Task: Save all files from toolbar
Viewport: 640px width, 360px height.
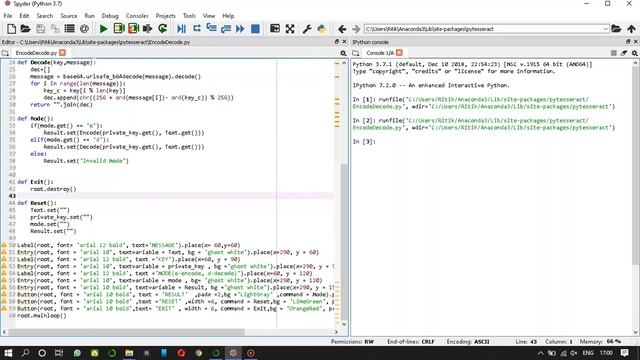Action: (55, 29)
